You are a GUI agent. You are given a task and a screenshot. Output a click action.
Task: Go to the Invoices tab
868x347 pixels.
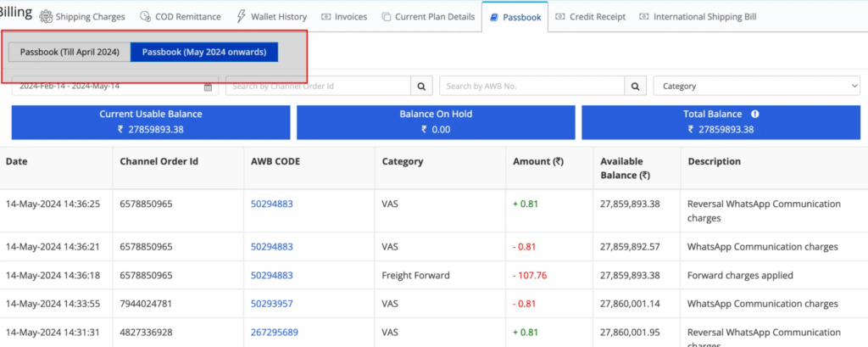344,17
